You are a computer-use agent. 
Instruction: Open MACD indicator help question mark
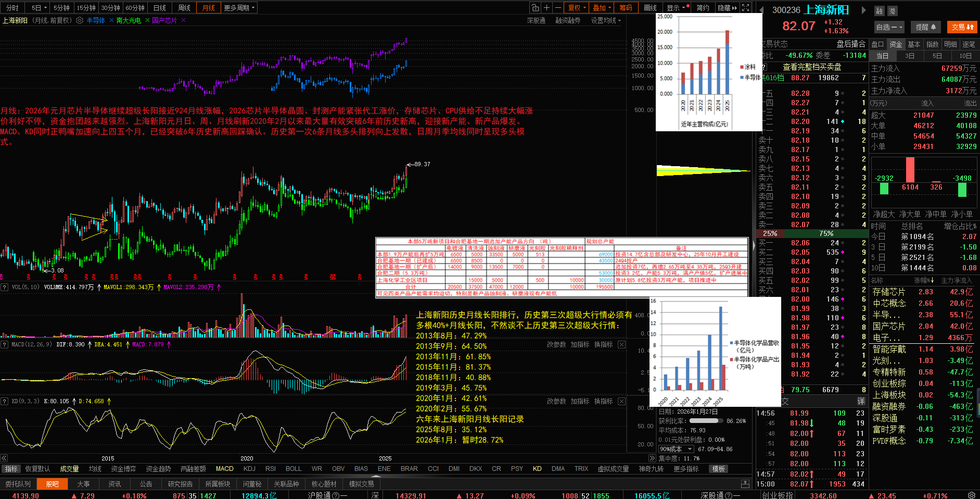point(4,344)
